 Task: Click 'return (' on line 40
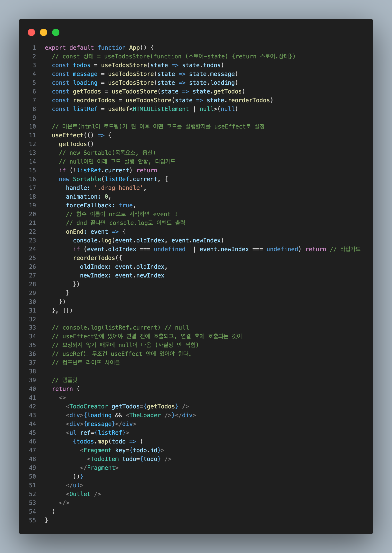[66, 389]
